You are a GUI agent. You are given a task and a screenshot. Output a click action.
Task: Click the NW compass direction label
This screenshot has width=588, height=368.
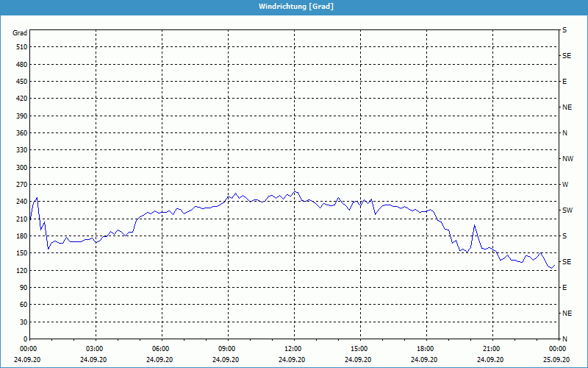pyautogui.click(x=567, y=159)
